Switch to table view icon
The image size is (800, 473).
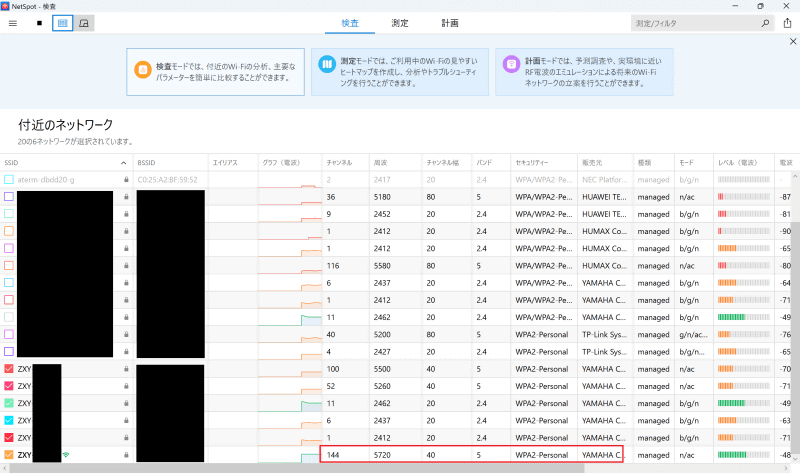(62, 23)
